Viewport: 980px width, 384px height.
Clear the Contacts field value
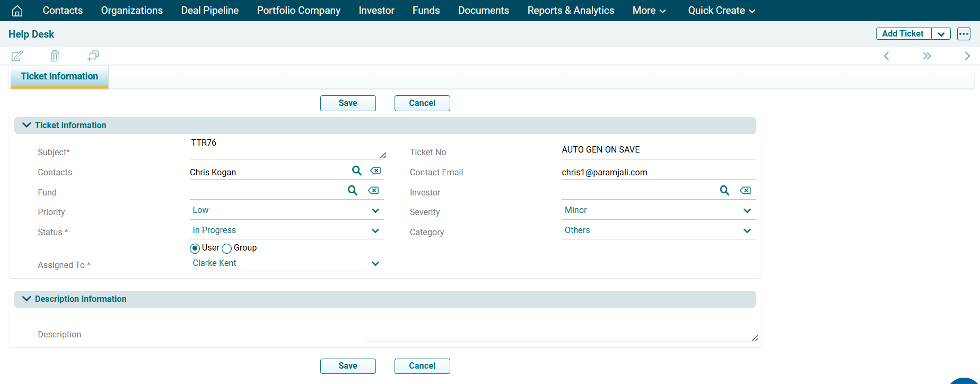[x=375, y=171]
